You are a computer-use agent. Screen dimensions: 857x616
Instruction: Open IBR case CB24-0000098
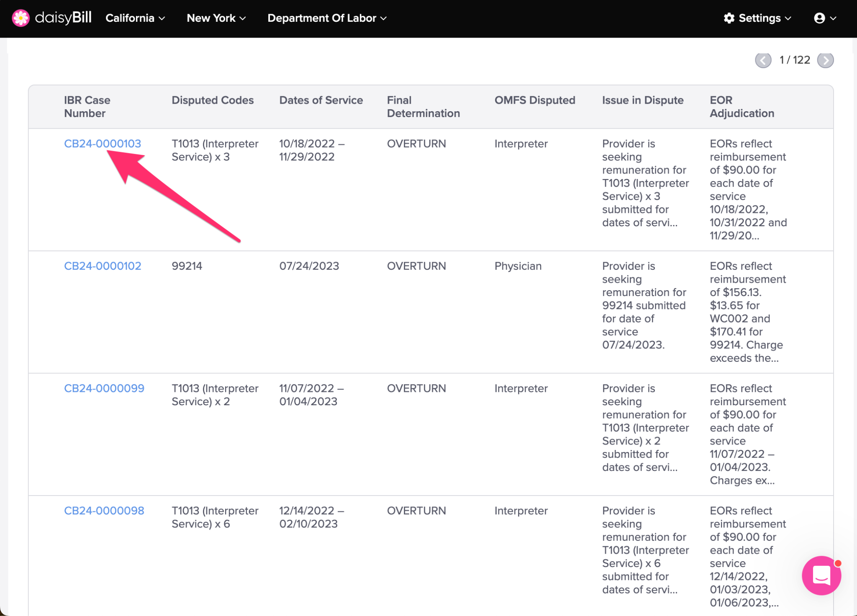click(104, 511)
